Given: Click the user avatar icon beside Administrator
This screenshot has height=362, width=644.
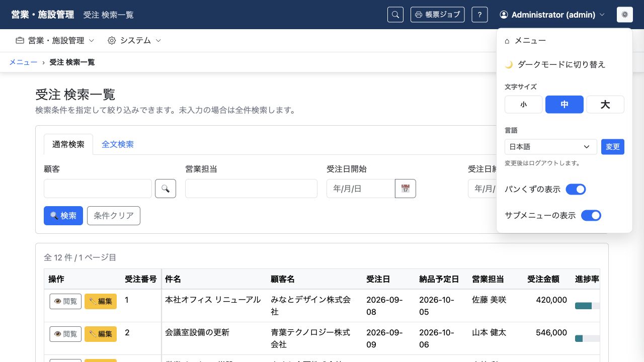Looking at the screenshot, I should [x=504, y=15].
